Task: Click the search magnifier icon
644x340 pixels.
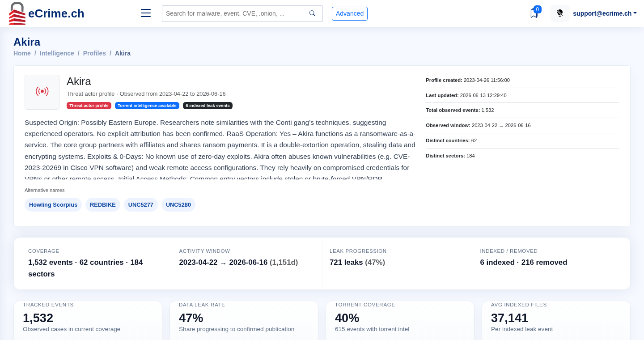Action: pyautogui.click(x=312, y=13)
